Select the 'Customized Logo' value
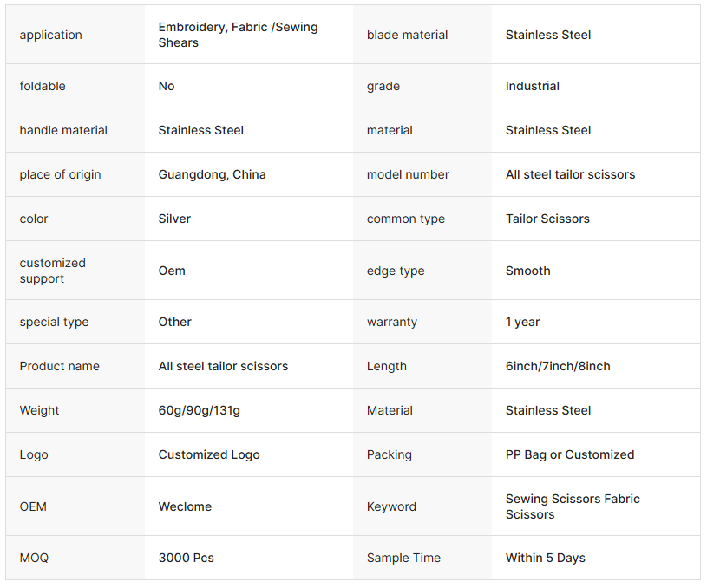The image size is (707, 588). click(x=209, y=454)
